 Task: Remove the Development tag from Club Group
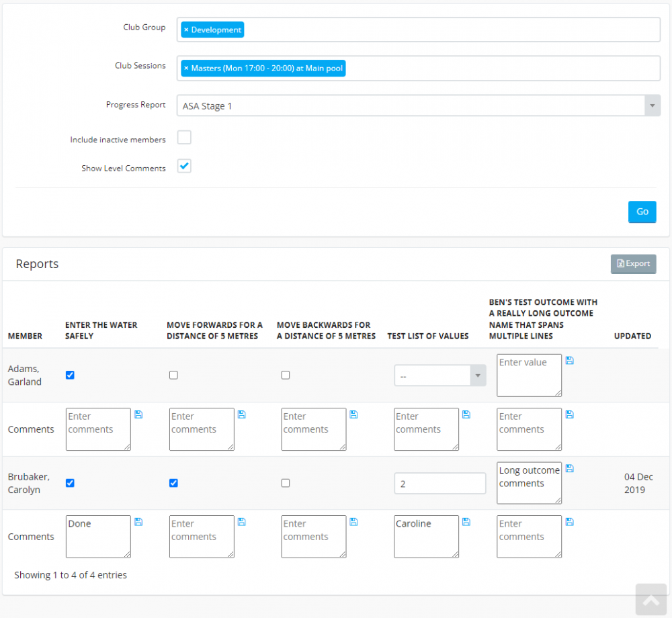point(186,30)
